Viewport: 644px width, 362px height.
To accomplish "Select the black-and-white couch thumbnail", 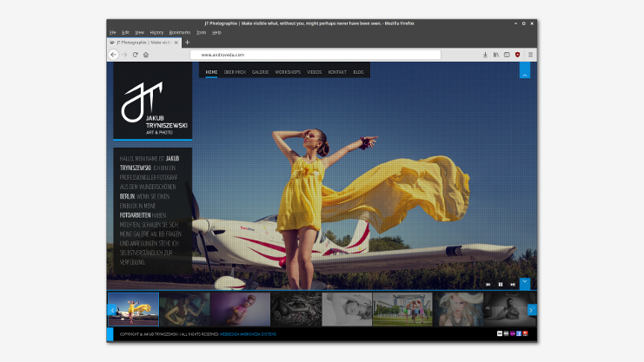I will [510, 309].
